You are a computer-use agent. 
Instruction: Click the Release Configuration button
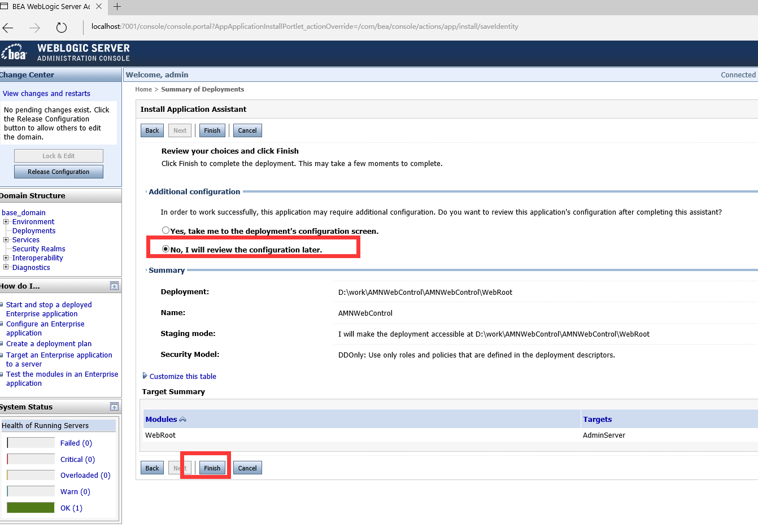tap(59, 172)
